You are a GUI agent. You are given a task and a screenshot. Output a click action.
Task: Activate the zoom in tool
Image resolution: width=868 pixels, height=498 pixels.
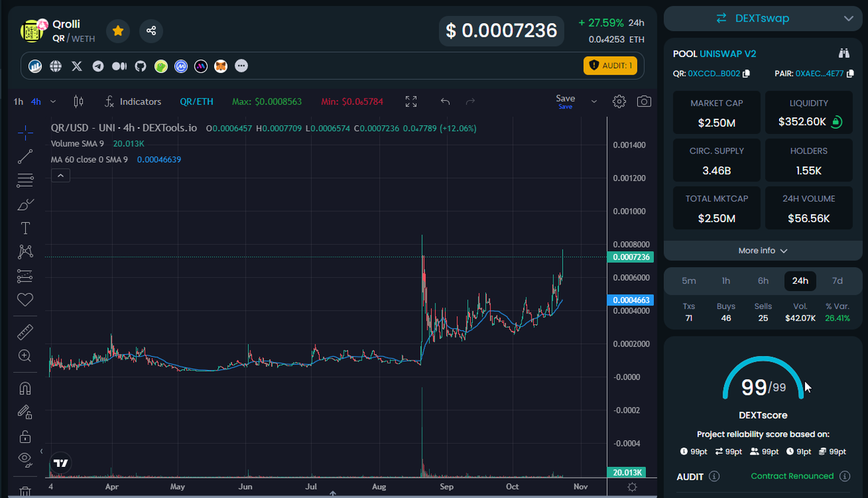tap(25, 355)
